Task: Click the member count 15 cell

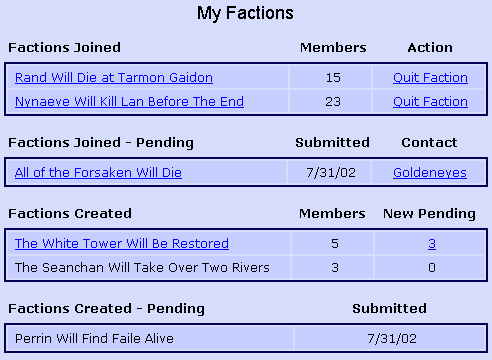Action: click(x=333, y=78)
